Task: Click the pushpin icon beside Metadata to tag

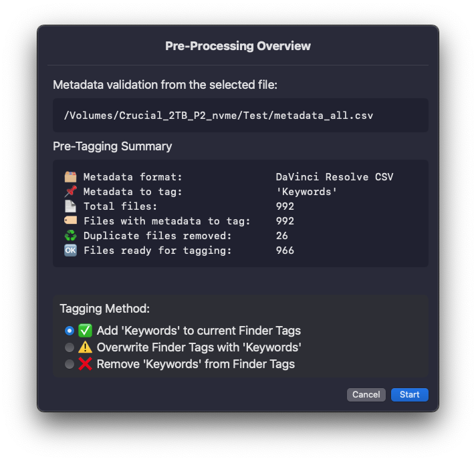Action: [x=70, y=192]
